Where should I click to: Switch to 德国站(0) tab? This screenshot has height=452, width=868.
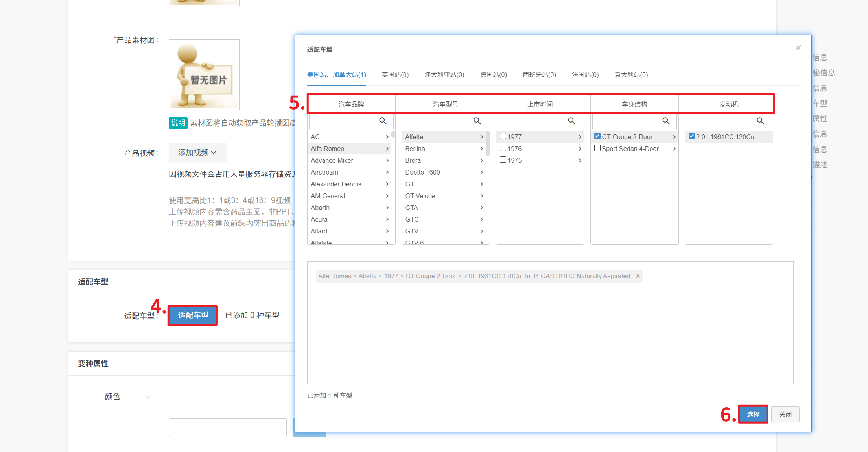[x=493, y=75]
